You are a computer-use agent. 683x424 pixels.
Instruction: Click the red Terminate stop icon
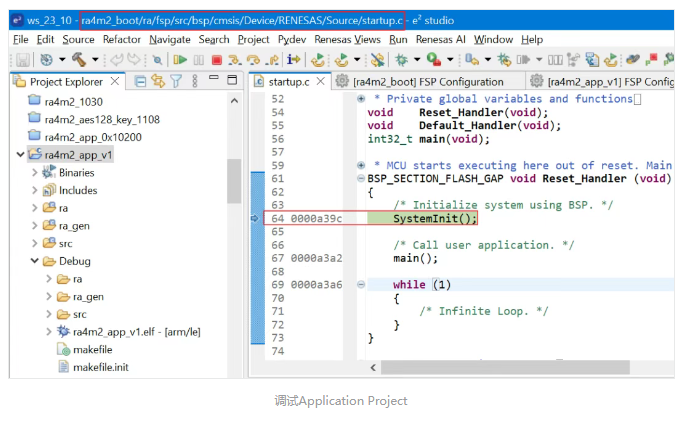click(216, 60)
